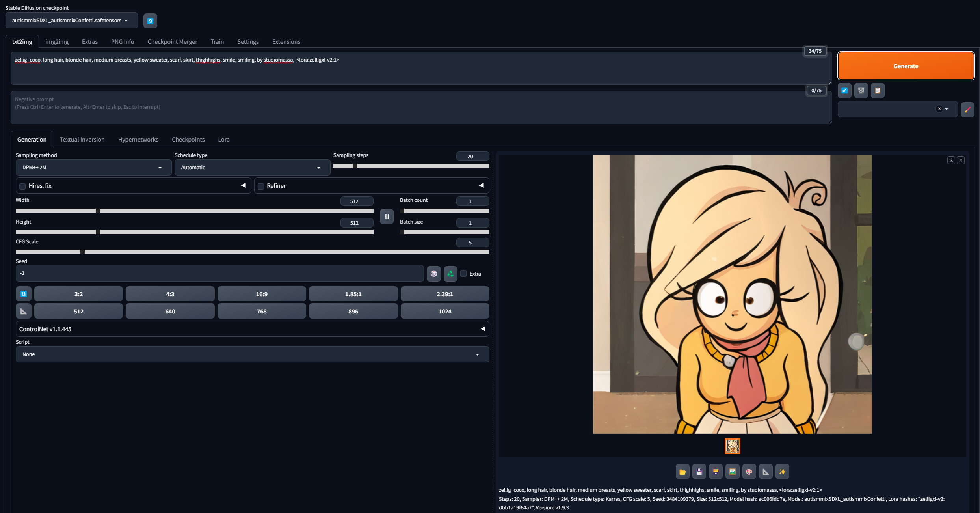Expand the ControlNet v1.1.445 section
The width and height of the screenshot is (980, 513).
coord(252,329)
